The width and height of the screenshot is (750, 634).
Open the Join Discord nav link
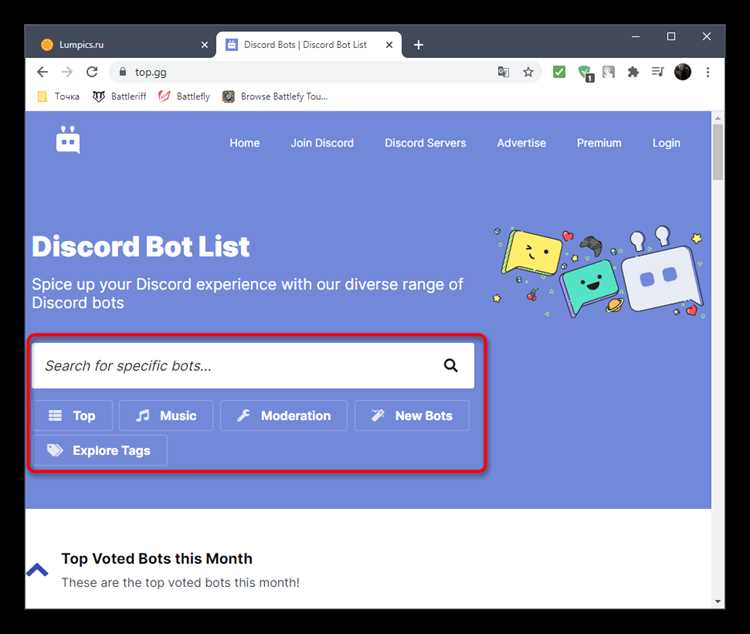[322, 143]
